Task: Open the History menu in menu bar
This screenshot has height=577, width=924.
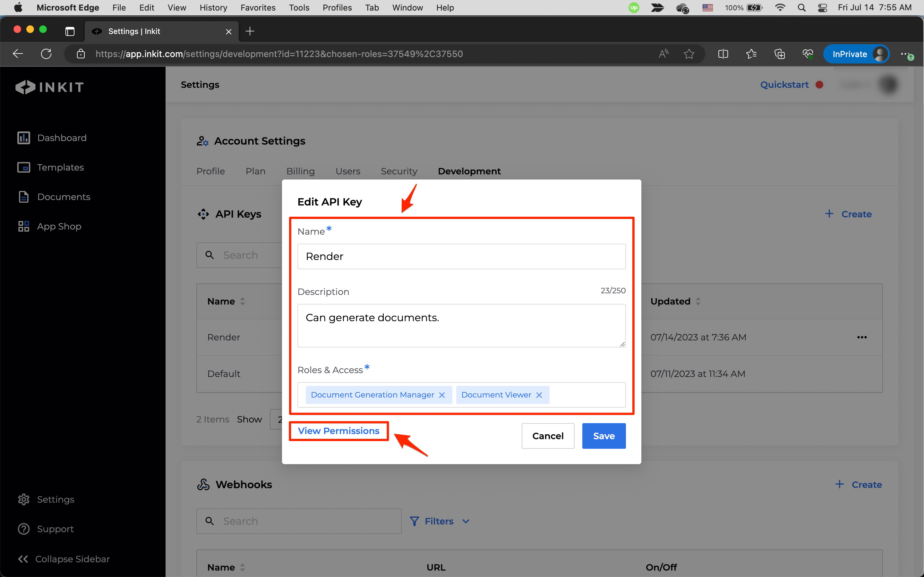Action: click(213, 8)
